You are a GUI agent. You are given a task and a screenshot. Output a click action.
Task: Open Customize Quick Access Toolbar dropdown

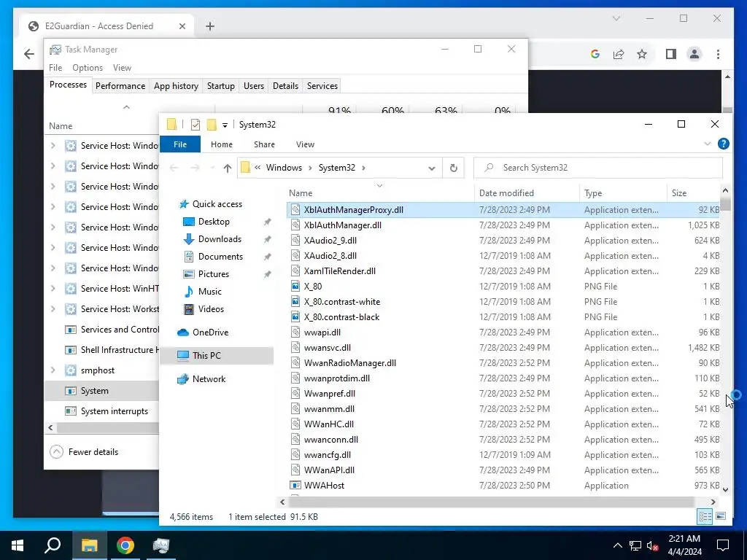point(225,125)
